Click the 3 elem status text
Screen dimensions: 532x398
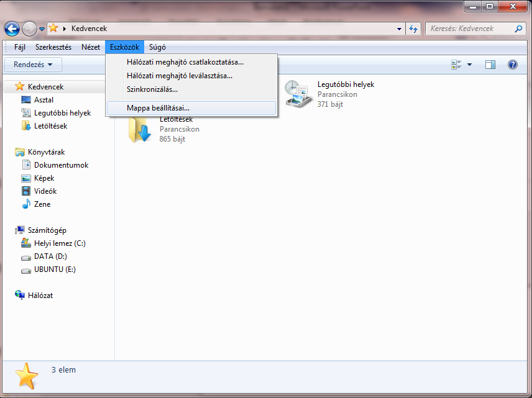click(x=63, y=370)
